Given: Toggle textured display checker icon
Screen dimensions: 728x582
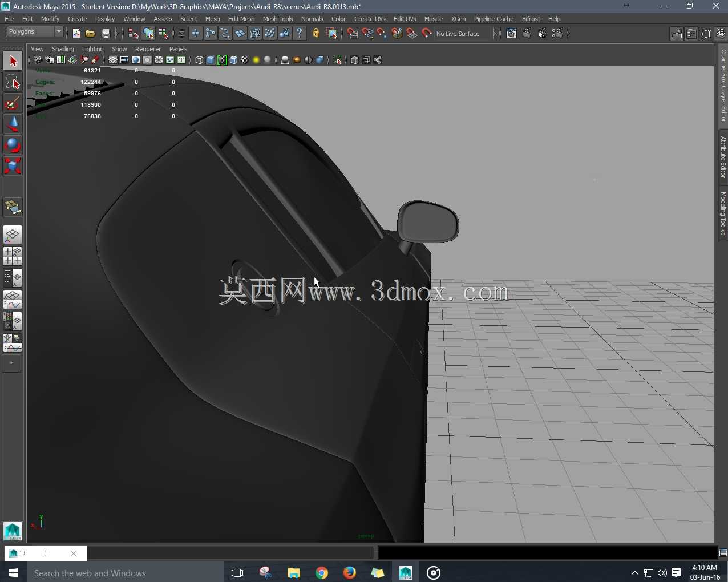Looking at the screenshot, I should pyautogui.click(x=245, y=60).
